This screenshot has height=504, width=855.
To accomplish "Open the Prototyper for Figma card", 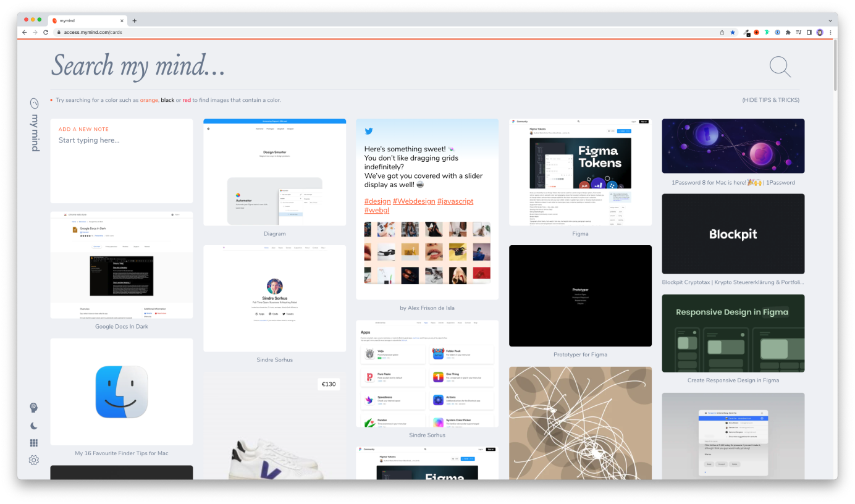I will coord(581,296).
